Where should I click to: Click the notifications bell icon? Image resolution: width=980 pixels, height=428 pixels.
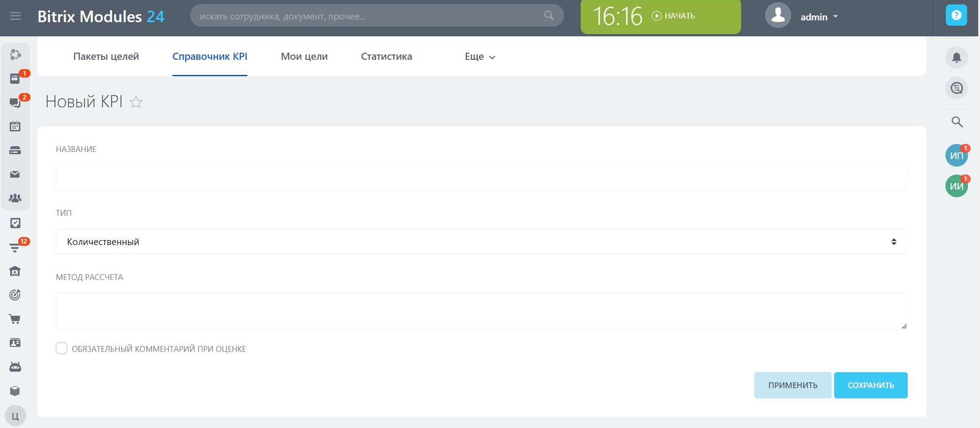[957, 58]
